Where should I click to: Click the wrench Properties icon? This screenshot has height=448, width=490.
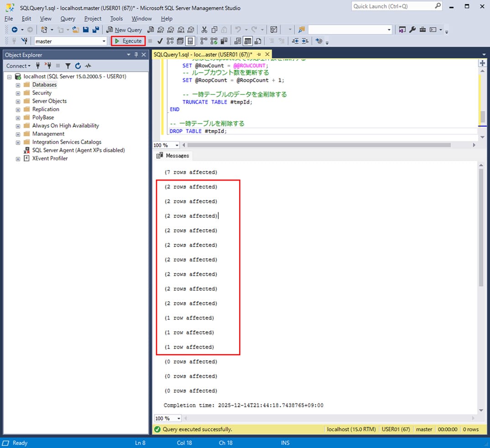(412, 30)
